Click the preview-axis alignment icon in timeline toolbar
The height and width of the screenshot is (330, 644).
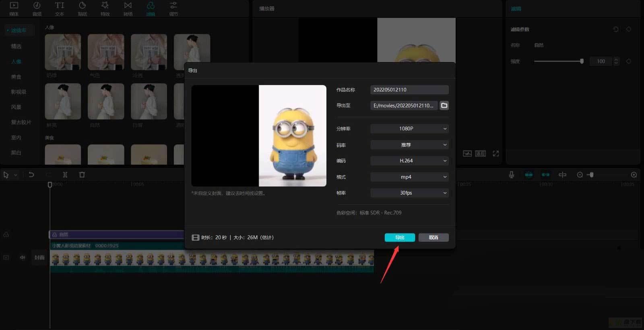pyautogui.click(x=562, y=174)
